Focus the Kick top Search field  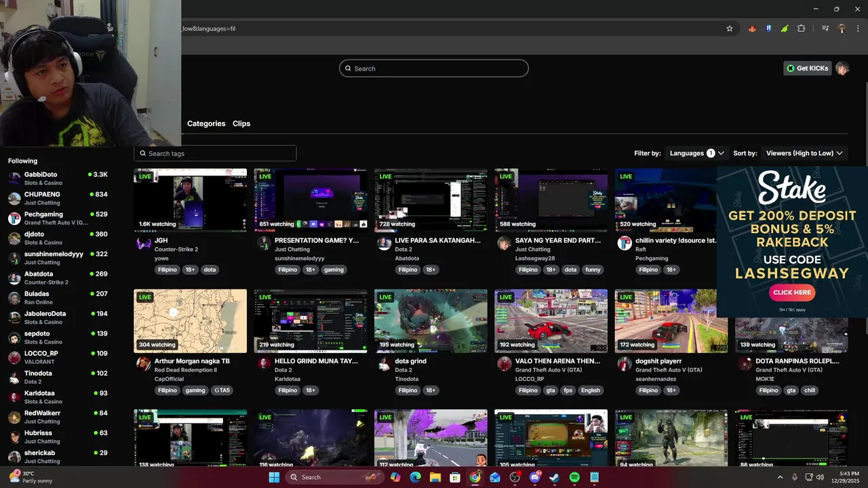tap(434, 68)
